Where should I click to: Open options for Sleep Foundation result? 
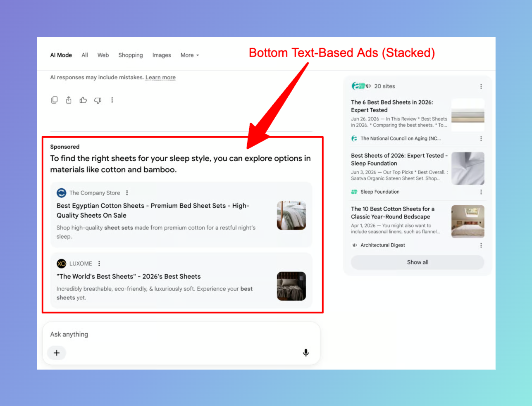tap(481, 192)
